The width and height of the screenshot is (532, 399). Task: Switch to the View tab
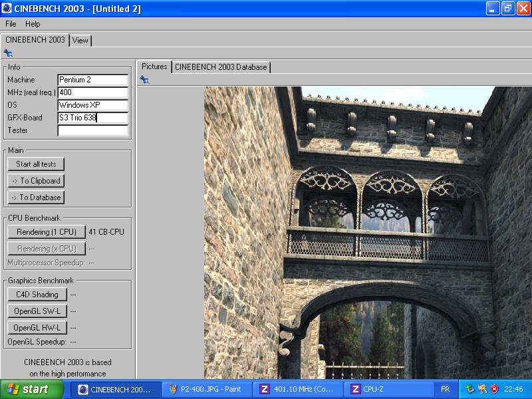pyautogui.click(x=80, y=41)
